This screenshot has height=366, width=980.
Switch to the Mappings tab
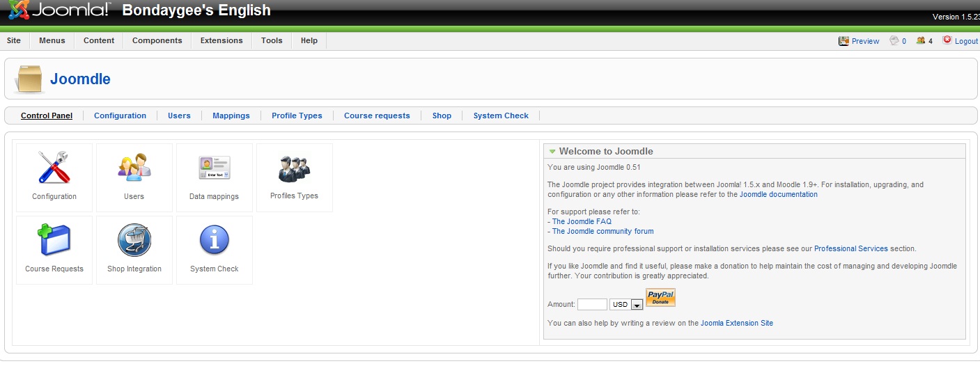pos(231,116)
